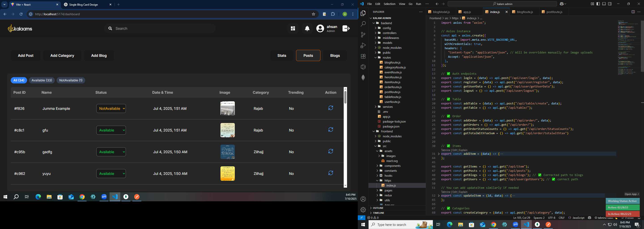Image resolution: width=644 pixels, height=229 pixels.
Task: Click Copilot icon in VS Code title bar
Action: point(561,4)
